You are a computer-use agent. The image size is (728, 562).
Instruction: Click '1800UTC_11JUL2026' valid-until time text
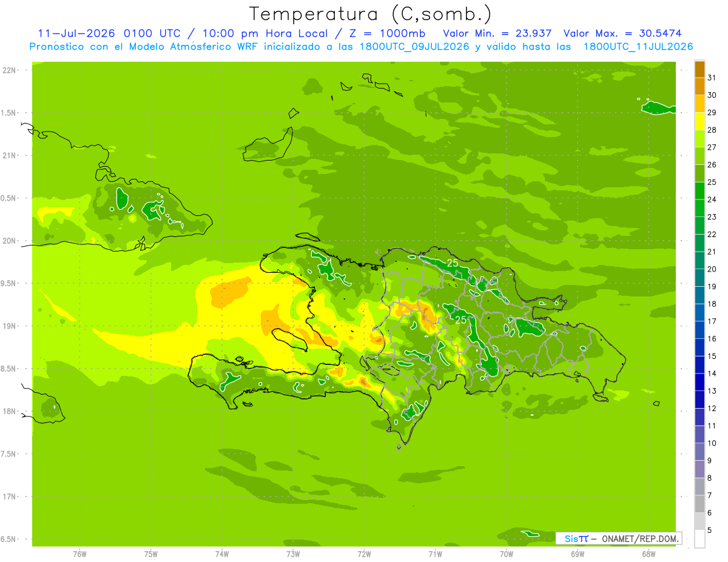click(x=638, y=47)
